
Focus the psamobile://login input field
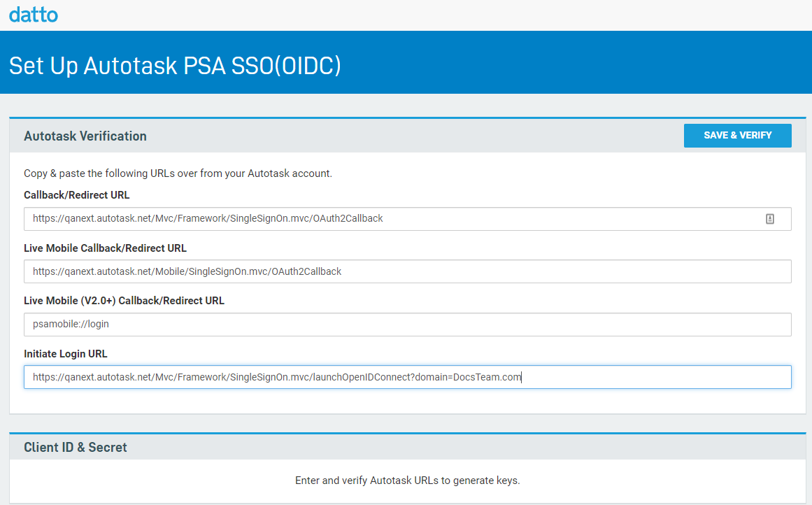(407, 325)
